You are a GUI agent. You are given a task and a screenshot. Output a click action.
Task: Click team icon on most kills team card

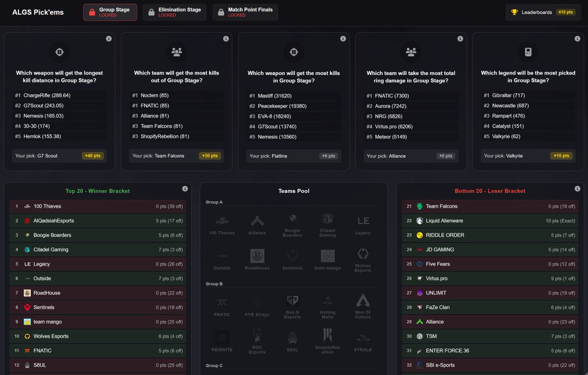tap(176, 52)
